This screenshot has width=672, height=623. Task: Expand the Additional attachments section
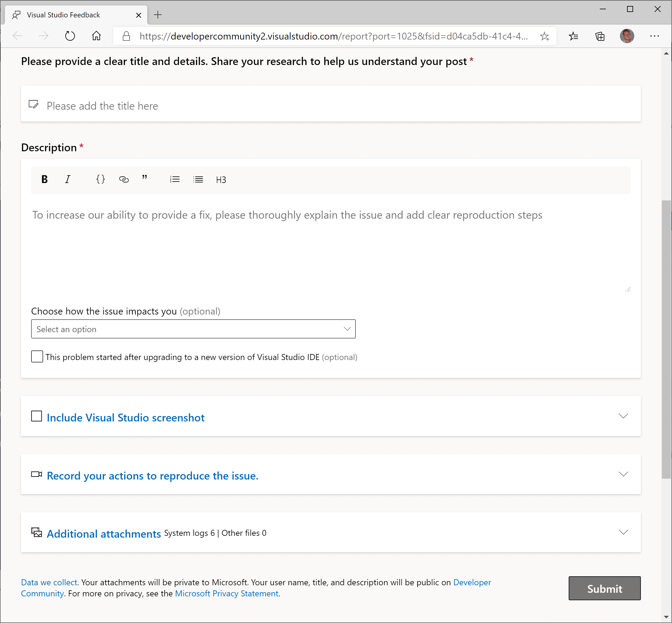(623, 532)
